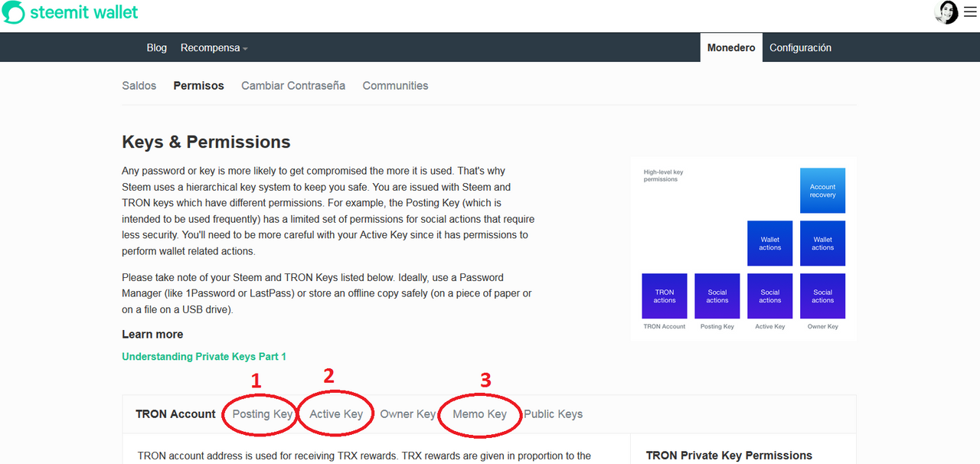Switch to the Saldos section
This screenshot has height=464, width=980.
click(139, 86)
